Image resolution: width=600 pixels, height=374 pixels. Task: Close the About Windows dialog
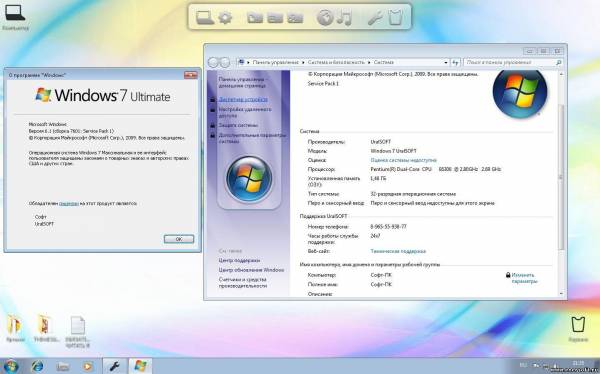coord(190,75)
